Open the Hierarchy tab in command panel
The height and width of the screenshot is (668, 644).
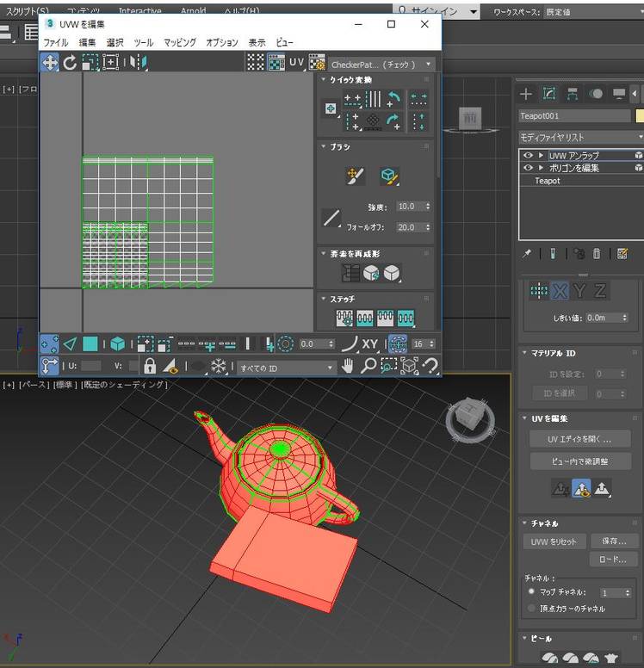point(573,94)
